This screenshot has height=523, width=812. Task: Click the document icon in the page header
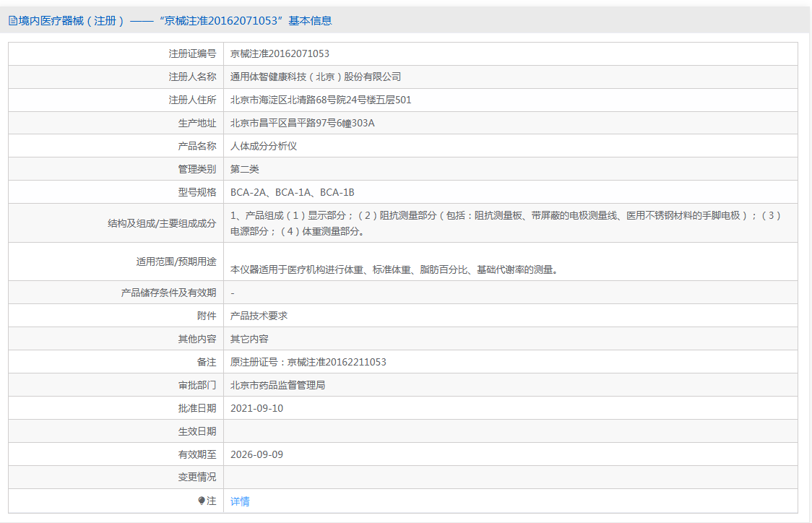coord(13,21)
